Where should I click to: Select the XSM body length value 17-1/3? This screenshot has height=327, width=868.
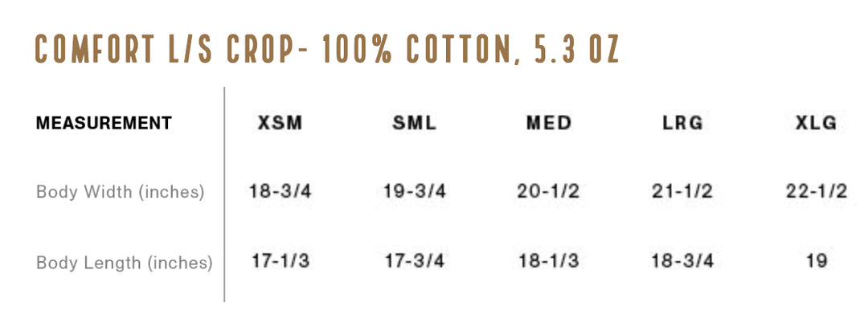[x=280, y=262]
